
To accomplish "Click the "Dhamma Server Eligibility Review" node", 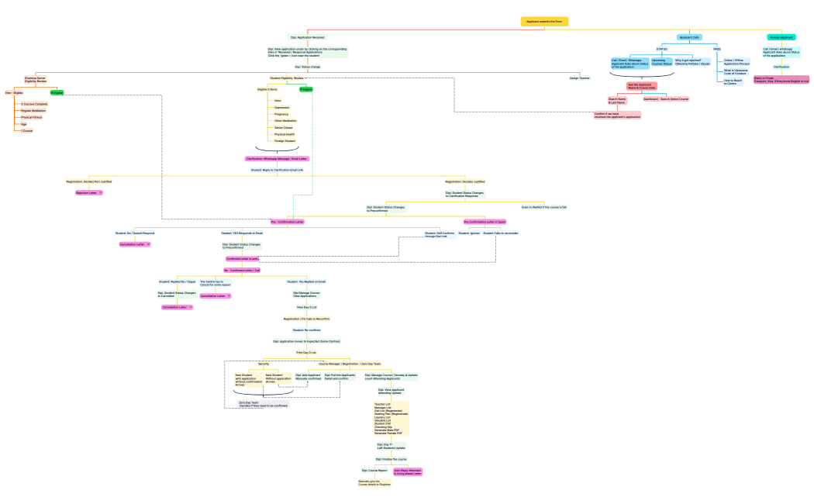I will pos(36,79).
